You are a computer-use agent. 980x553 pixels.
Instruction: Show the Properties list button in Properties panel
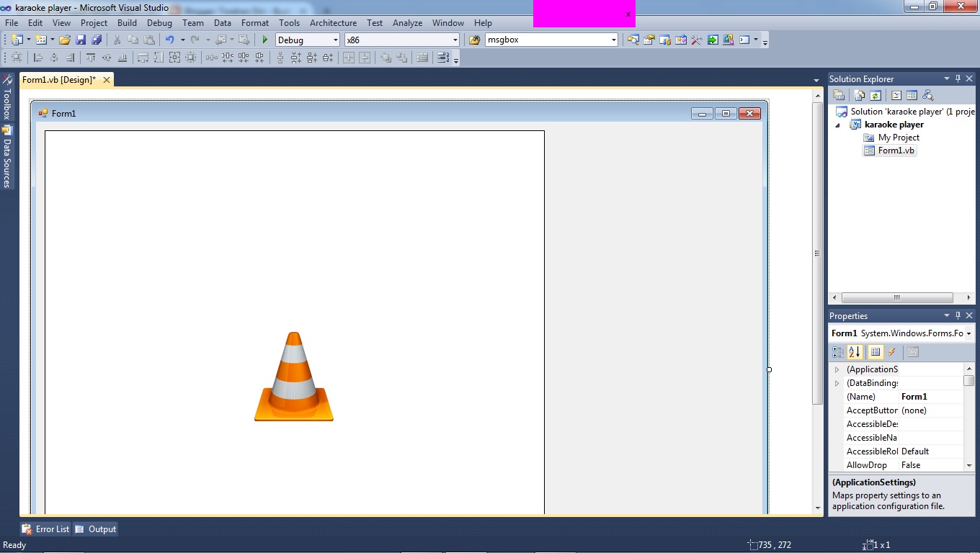coord(876,352)
